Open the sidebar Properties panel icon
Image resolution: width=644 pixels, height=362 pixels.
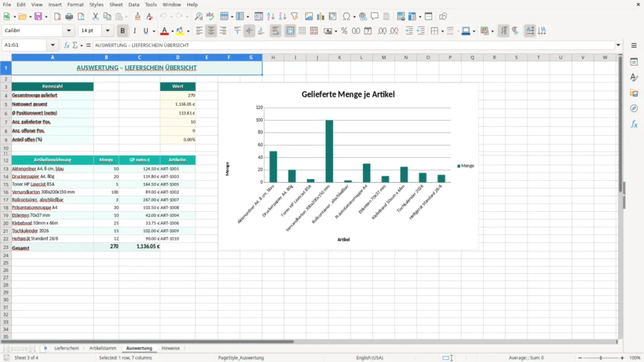(634, 62)
